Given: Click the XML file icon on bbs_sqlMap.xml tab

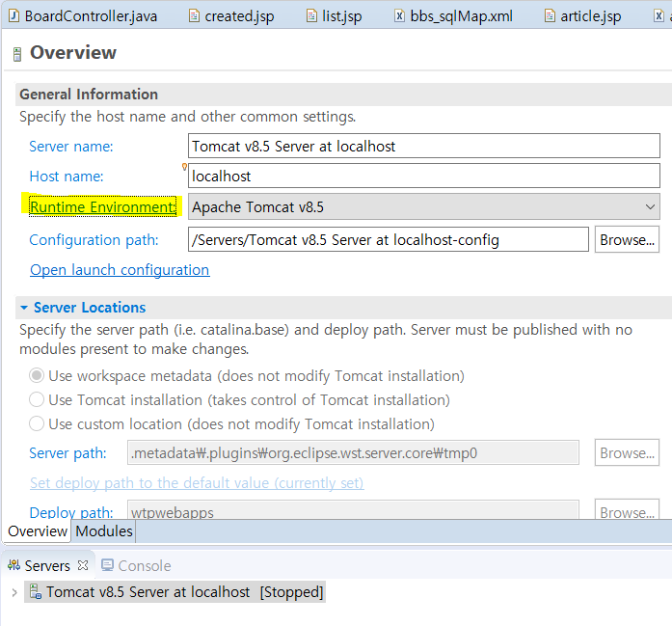Looking at the screenshot, I should pyautogui.click(x=399, y=16).
